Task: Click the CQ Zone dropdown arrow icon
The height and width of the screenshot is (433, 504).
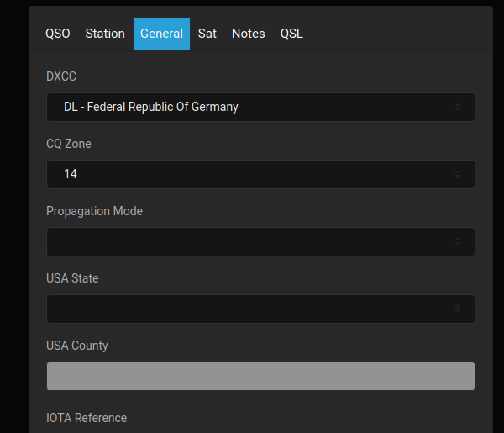Action: (x=458, y=174)
